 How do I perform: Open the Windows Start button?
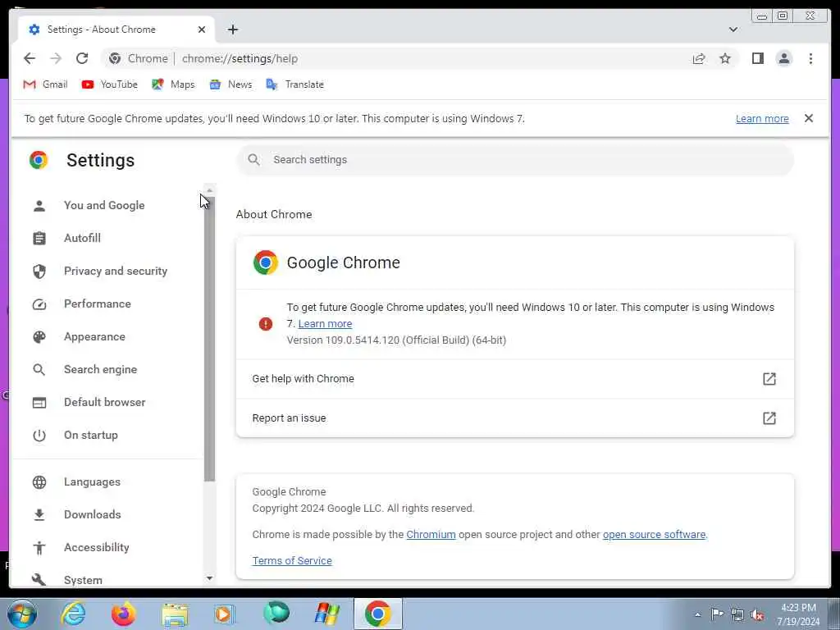click(x=22, y=614)
